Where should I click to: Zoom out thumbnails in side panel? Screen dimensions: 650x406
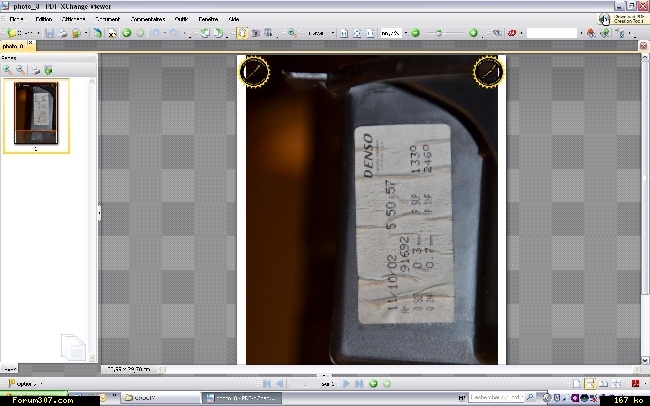tap(20, 70)
